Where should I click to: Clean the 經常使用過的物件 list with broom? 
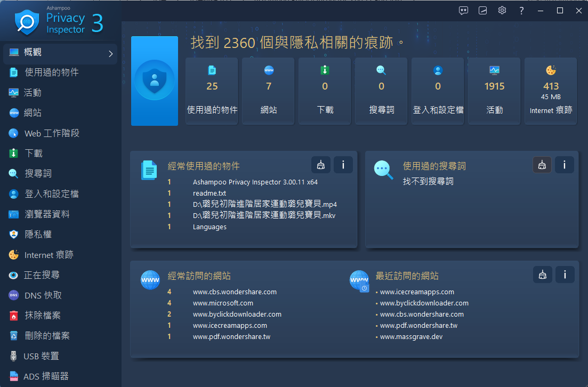(320, 165)
